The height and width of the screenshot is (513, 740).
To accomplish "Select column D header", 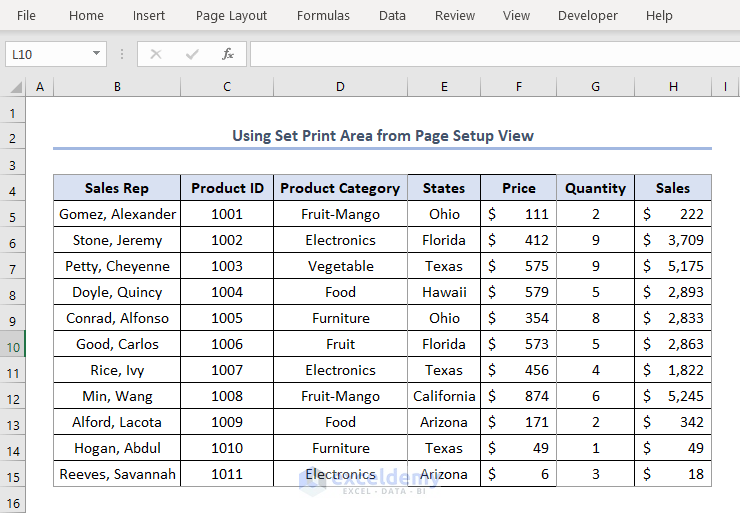I will [340, 87].
